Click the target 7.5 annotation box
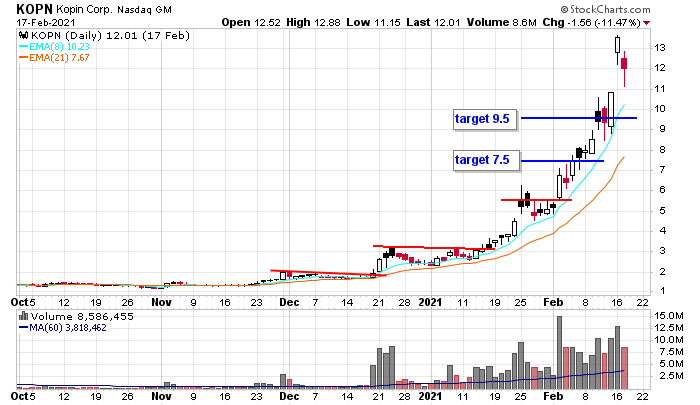The width and height of the screenshot is (700, 405). coord(486,160)
